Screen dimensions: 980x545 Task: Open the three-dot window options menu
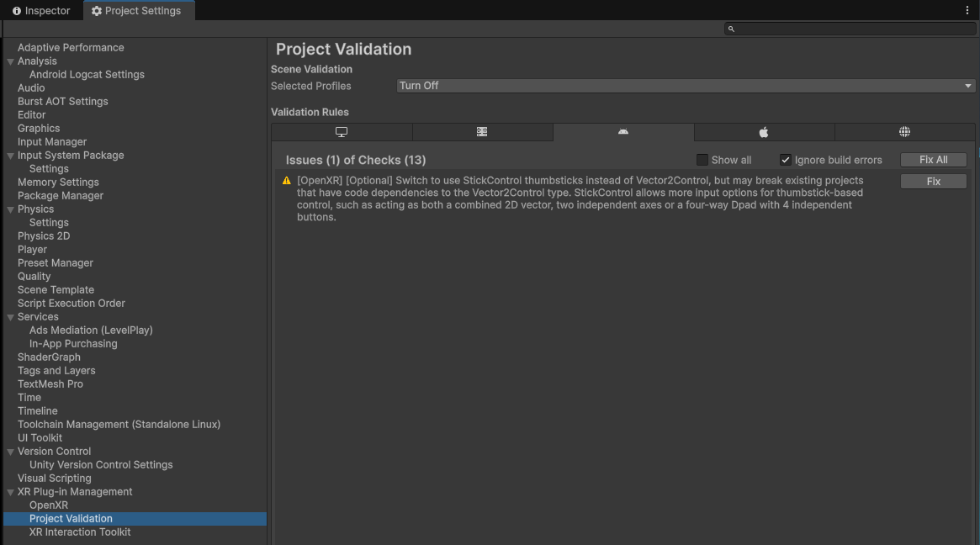pyautogui.click(x=967, y=10)
